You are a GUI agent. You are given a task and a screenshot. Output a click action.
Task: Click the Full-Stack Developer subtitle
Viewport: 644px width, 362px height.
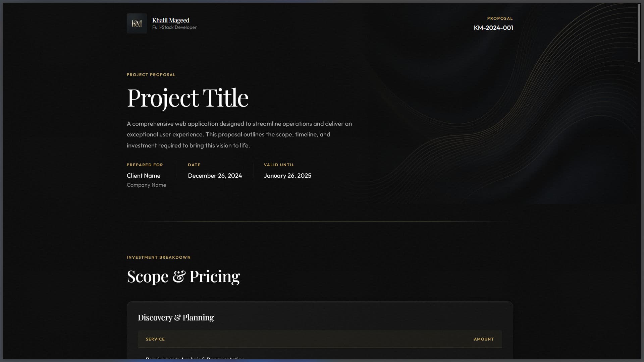(x=174, y=27)
